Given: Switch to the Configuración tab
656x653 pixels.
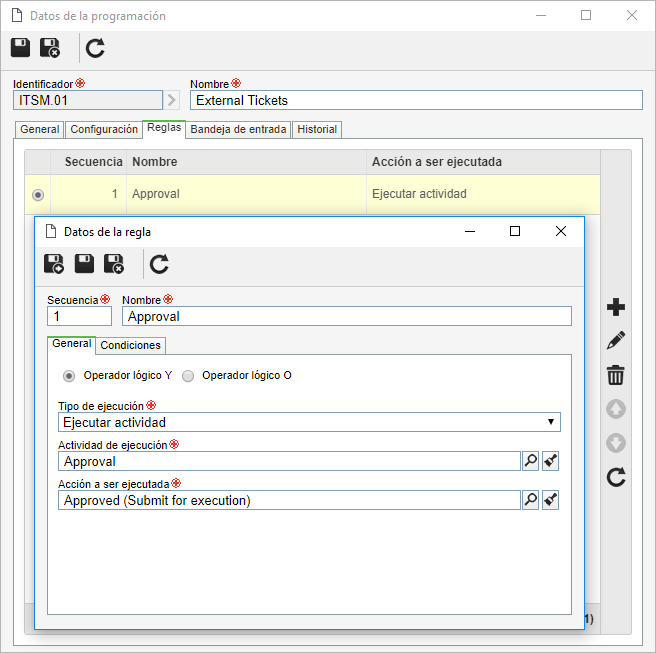Looking at the screenshot, I should point(104,129).
